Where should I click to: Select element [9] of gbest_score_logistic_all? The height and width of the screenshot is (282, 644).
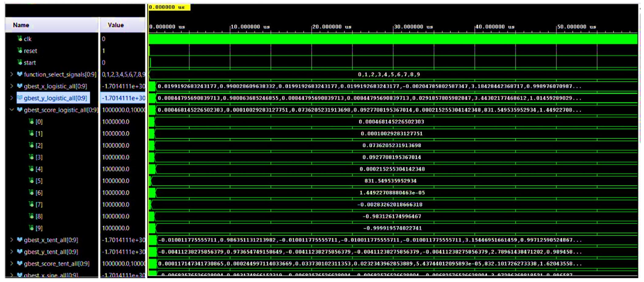pos(39,228)
